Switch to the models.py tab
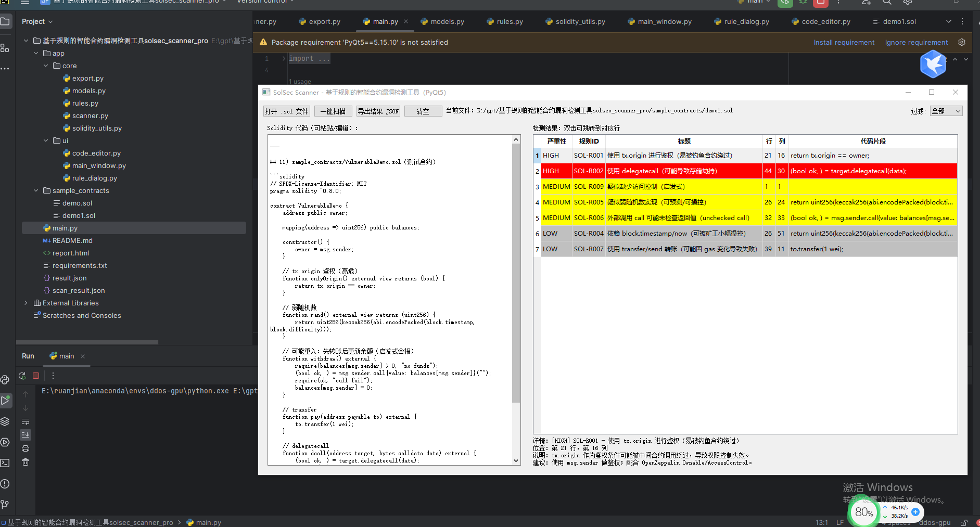This screenshot has height=527, width=980. pyautogui.click(x=442, y=21)
